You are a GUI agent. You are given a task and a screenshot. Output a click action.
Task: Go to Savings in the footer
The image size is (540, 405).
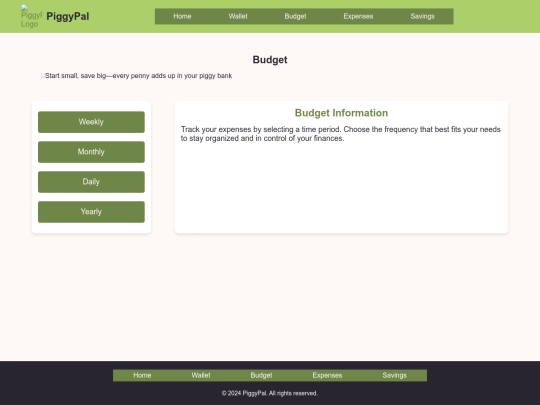pos(395,375)
